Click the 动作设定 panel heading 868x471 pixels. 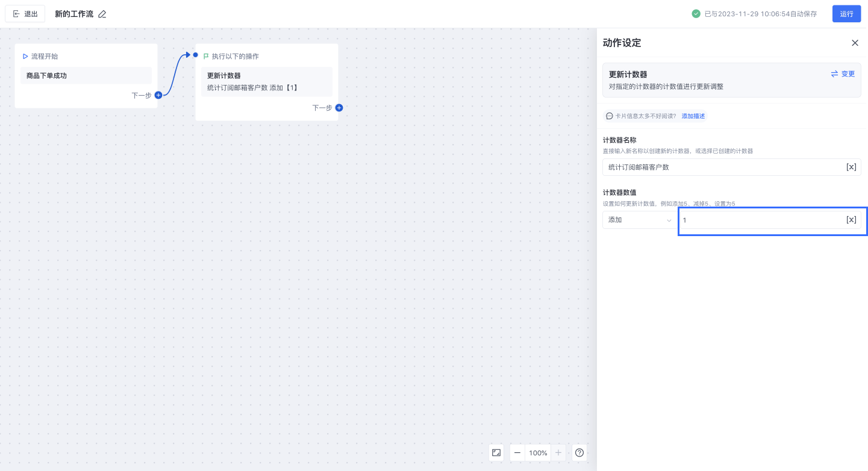(x=622, y=43)
